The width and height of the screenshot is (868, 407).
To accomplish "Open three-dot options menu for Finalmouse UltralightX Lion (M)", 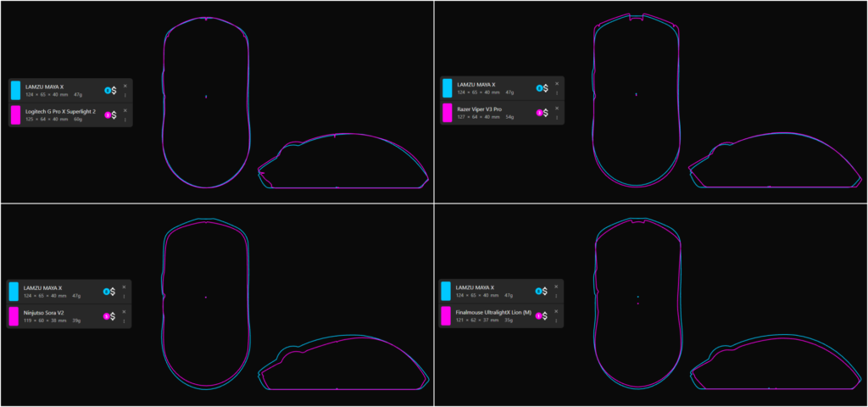I will (556, 320).
